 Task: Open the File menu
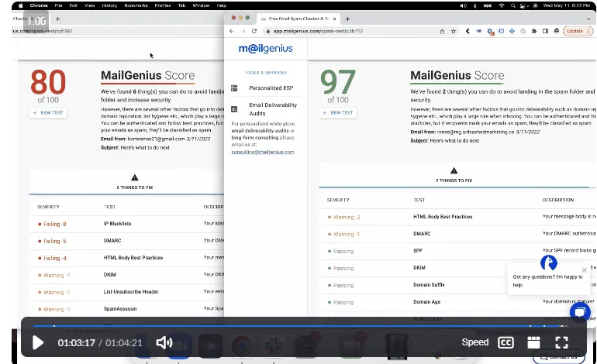(x=58, y=5)
